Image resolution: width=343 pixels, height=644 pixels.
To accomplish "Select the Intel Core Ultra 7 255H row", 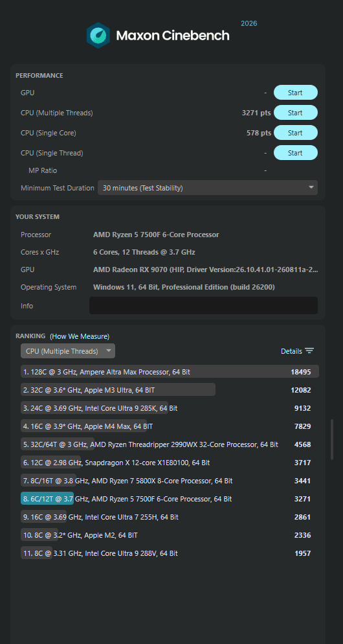I will pyautogui.click(x=170, y=516).
